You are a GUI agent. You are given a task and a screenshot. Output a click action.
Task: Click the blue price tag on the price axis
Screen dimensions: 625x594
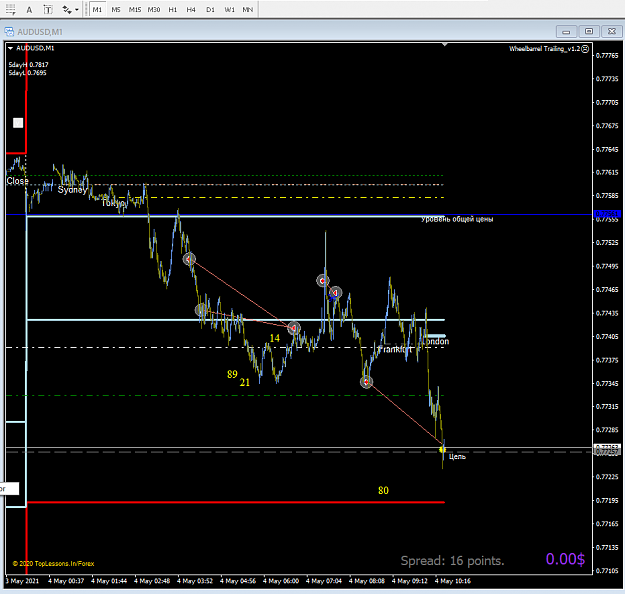(x=607, y=214)
